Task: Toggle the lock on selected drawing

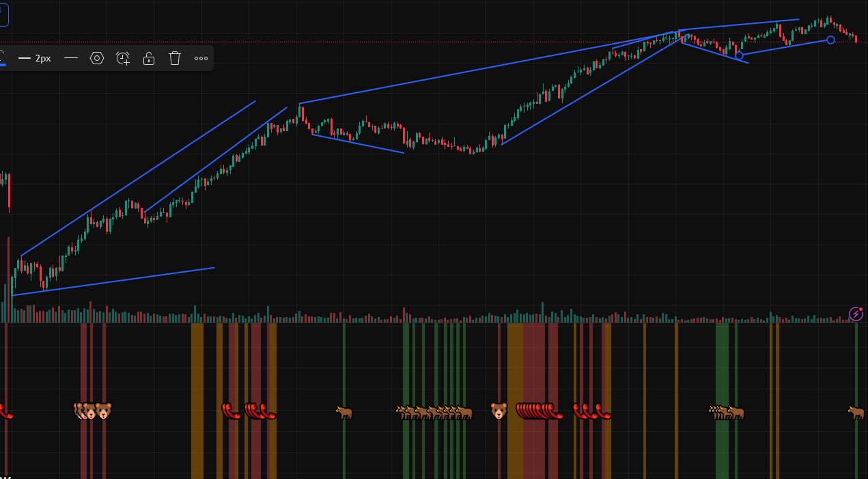Action: click(x=149, y=58)
